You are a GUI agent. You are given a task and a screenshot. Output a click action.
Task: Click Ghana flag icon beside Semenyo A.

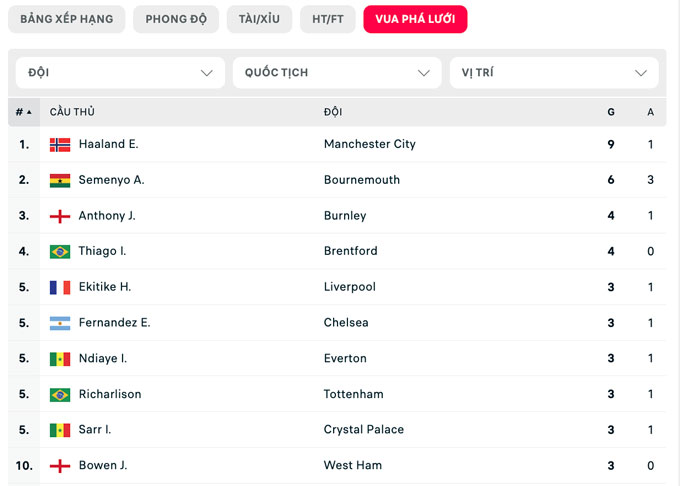tap(60, 181)
